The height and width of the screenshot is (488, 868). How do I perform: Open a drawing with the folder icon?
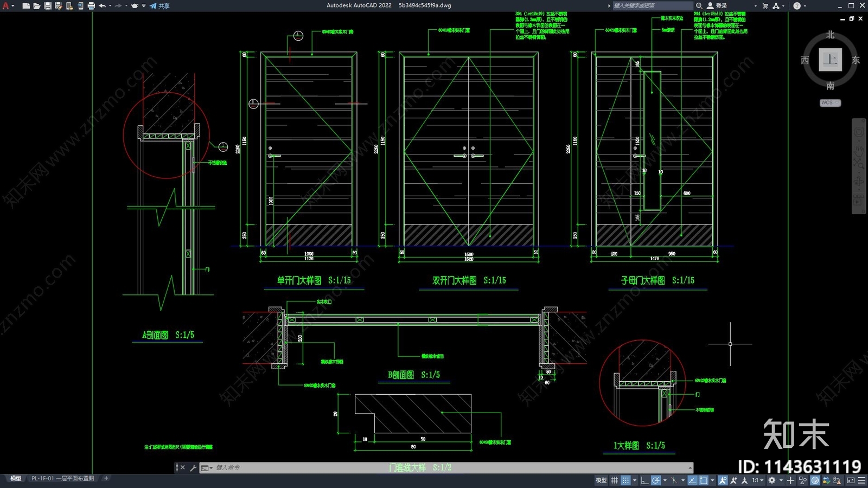coord(36,5)
